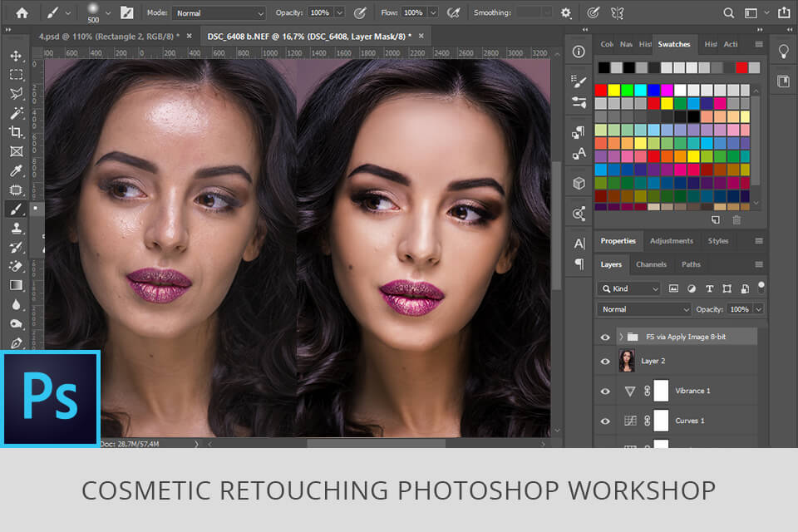Open layer blend mode Normal dropdown
The height and width of the screenshot is (532, 798).
tap(643, 309)
